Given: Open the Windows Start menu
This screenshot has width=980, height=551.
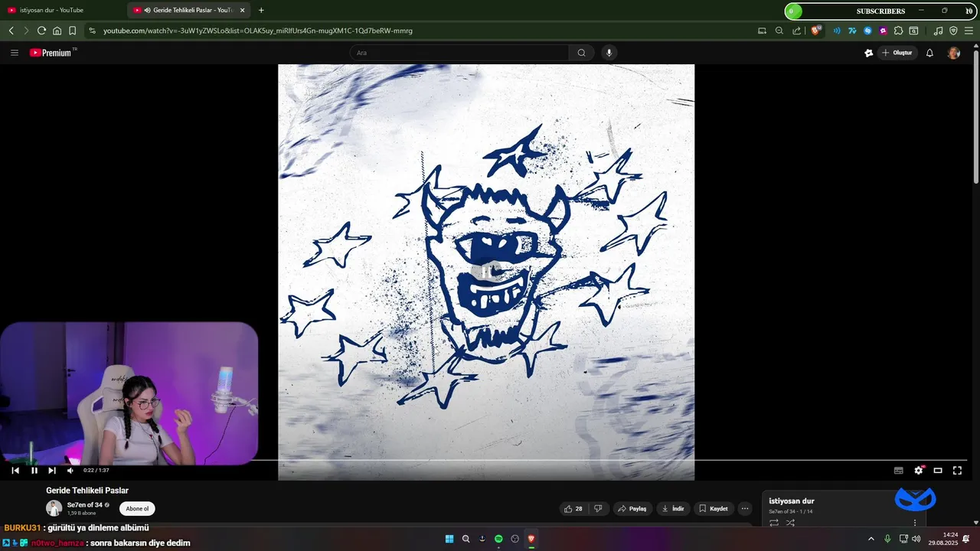Looking at the screenshot, I should click(449, 539).
